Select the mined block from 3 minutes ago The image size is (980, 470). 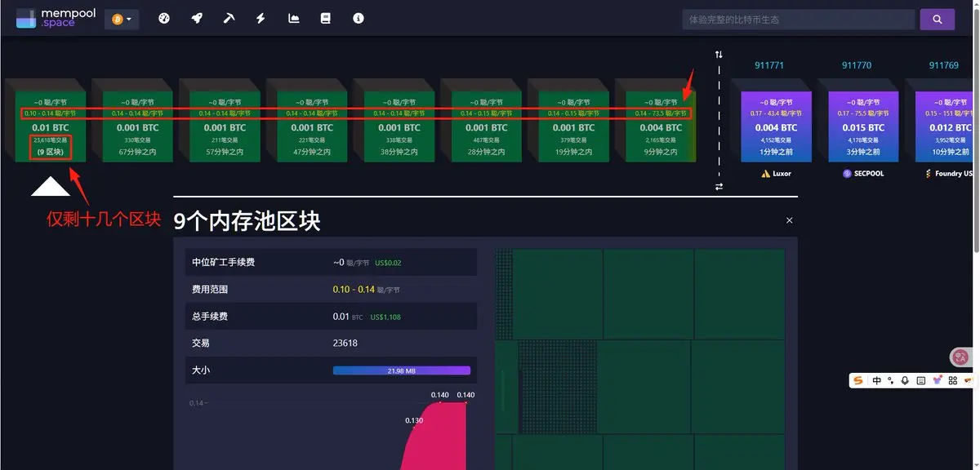tap(863, 126)
